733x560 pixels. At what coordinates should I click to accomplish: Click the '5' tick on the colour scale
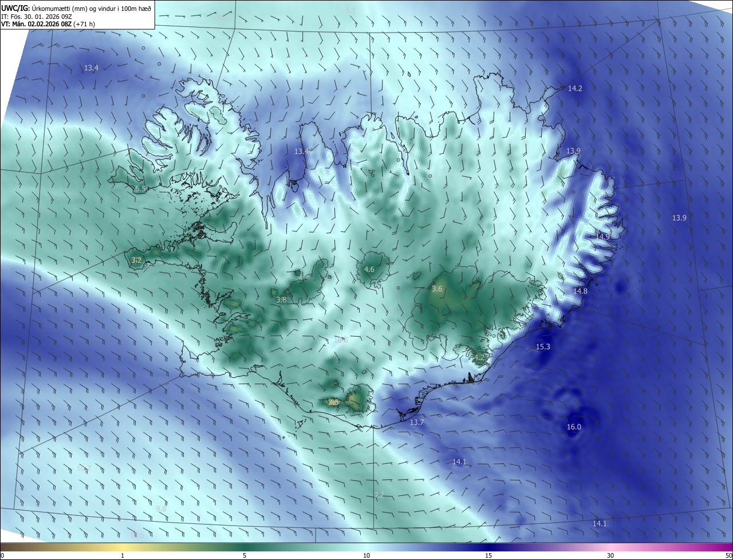click(x=245, y=556)
